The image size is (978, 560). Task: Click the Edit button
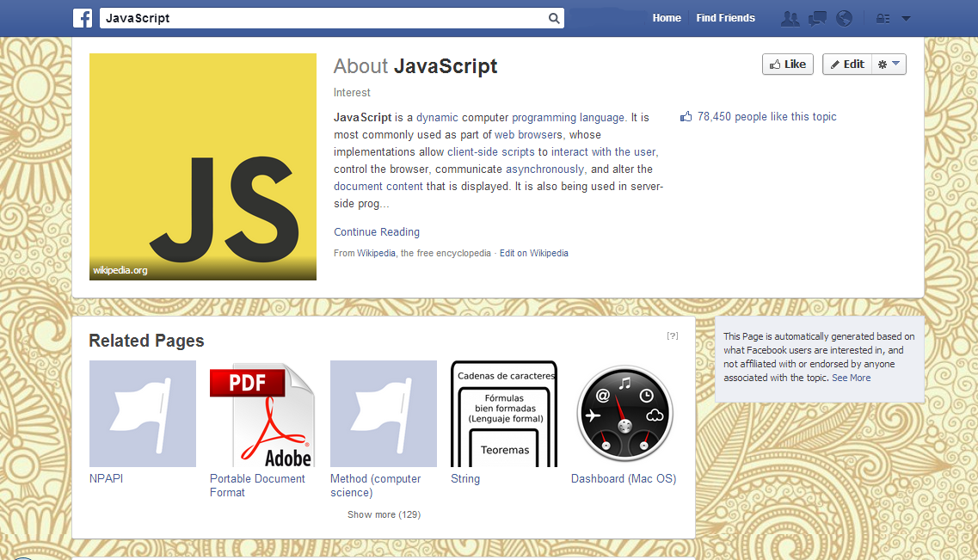(x=847, y=65)
